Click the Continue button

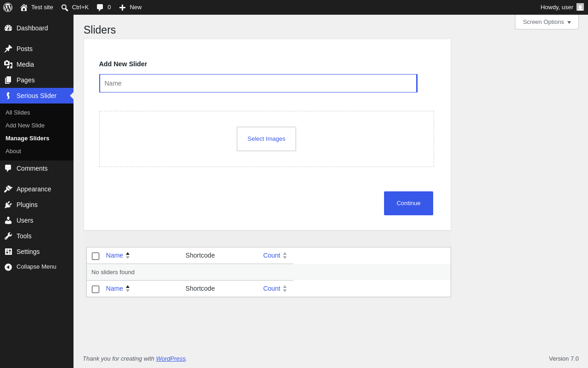click(x=408, y=203)
